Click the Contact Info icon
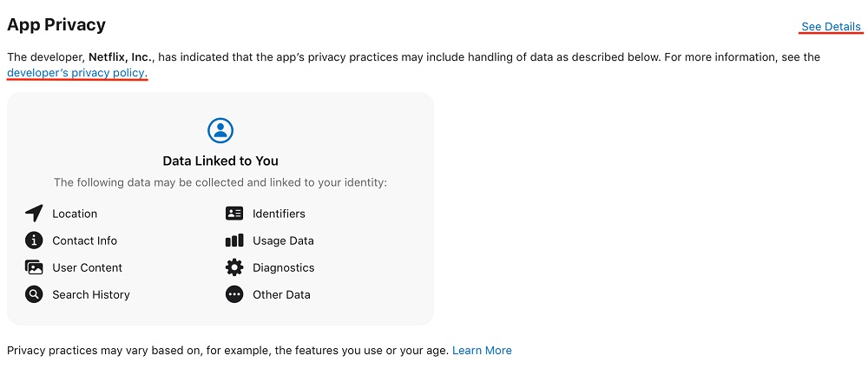Screen dimensions: 868x369 [34, 241]
